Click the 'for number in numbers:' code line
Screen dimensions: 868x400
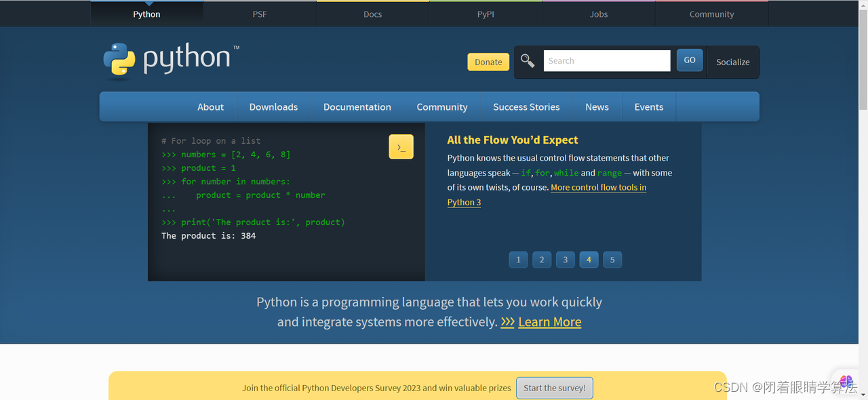[x=235, y=182]
